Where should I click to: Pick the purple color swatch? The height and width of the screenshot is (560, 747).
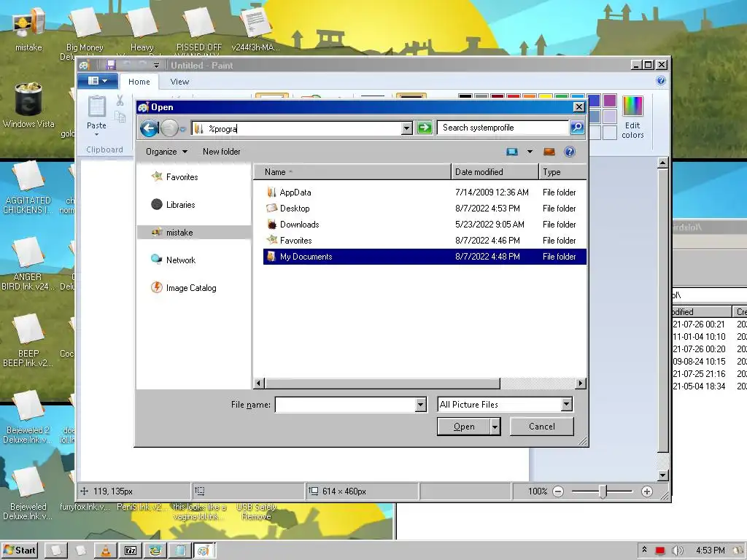pos(610,101)
